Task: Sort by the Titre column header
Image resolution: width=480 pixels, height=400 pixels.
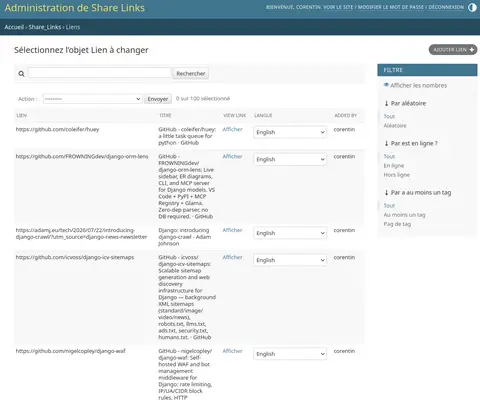Action: point(165,115)
